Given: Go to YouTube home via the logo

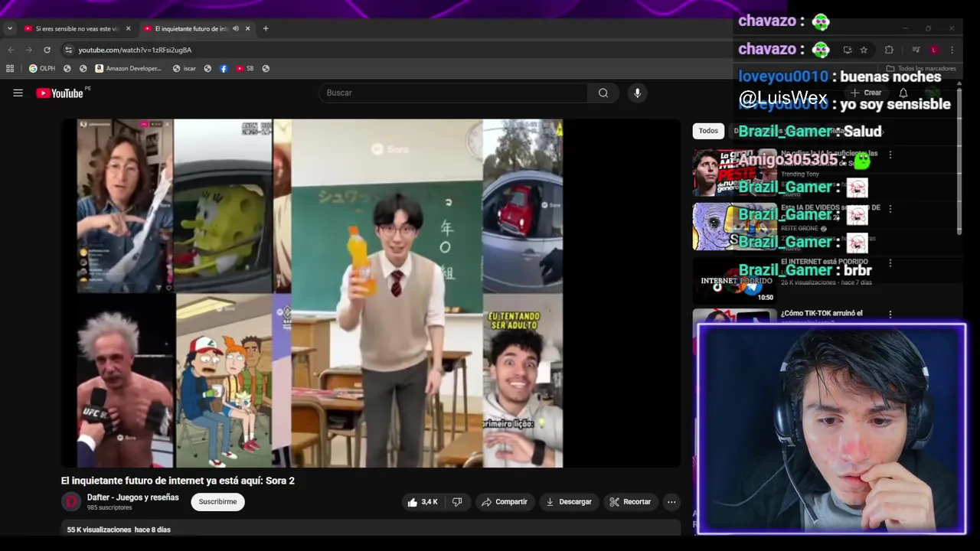Looking at the screenshot, I should pyautogui.click(x=60, y=93).
